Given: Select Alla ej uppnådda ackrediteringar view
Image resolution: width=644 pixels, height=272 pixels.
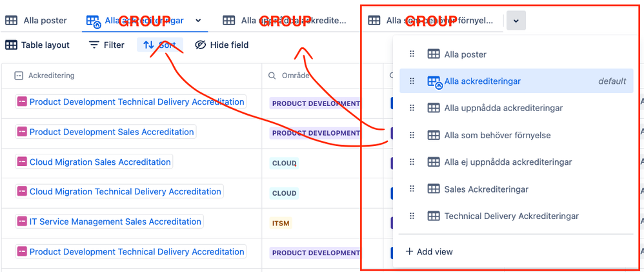Looking at the screenshot, I should [x=516, y=162].
